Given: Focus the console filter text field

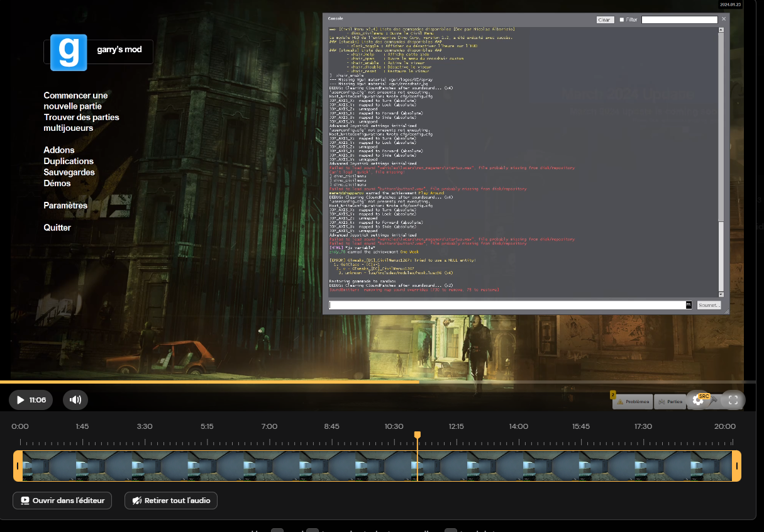Looking at the screenshot, I should [679, 20].
